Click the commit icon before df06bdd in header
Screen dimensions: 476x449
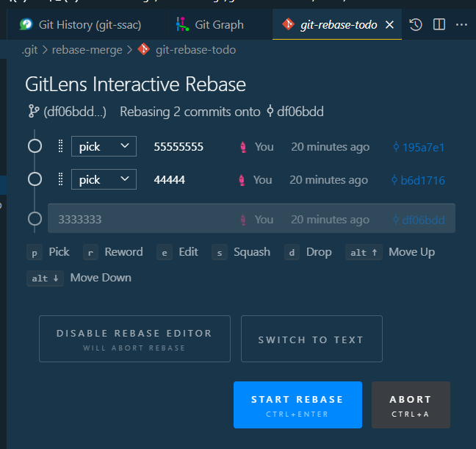click(x=270, y=111)
